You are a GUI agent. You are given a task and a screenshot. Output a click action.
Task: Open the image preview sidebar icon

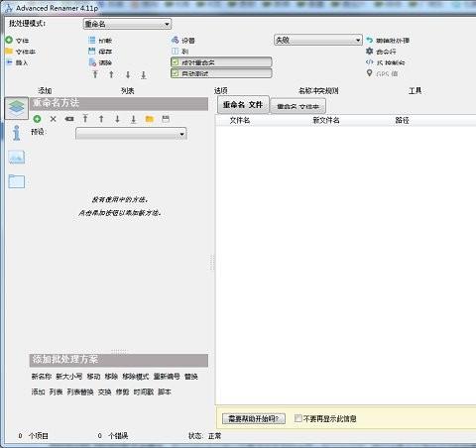click(17, 158)
